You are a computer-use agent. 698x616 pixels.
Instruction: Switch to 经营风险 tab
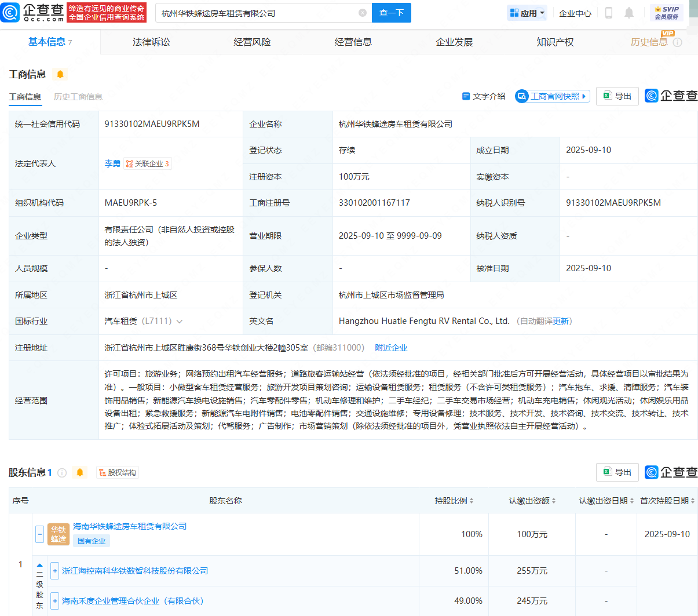(x=252, y=42)
